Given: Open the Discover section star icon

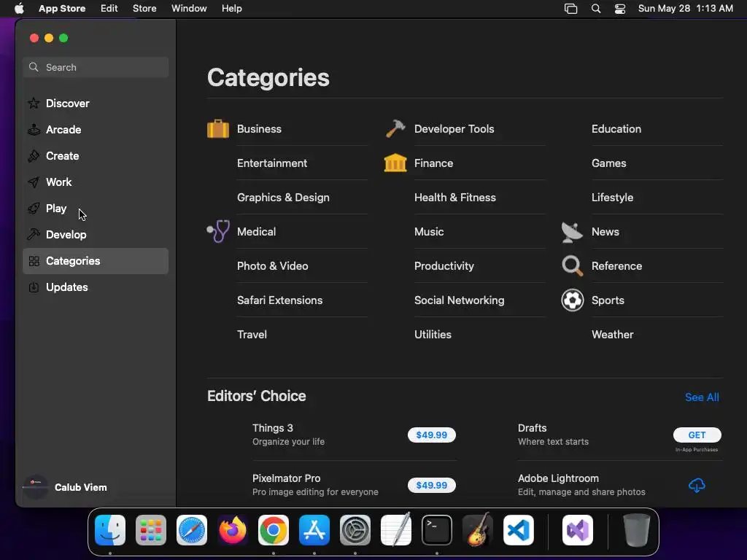Looking at the screenshot, I should click(x=34, y=104).
